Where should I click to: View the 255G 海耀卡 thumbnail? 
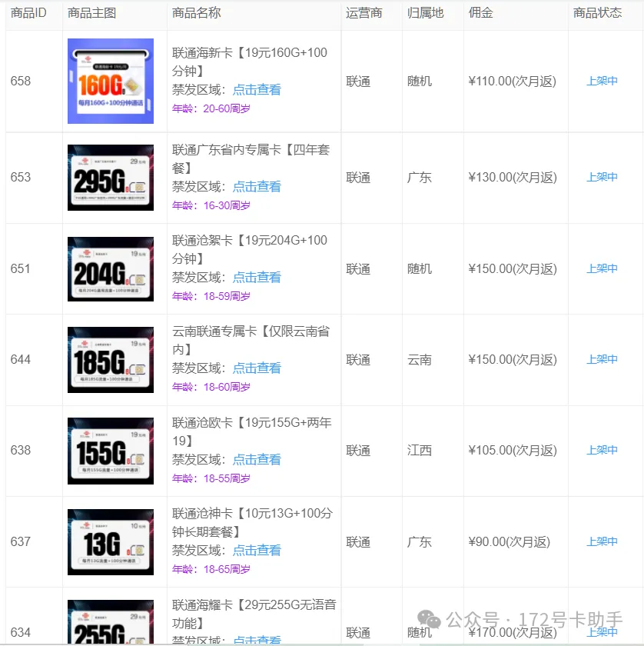pos(111,624)
